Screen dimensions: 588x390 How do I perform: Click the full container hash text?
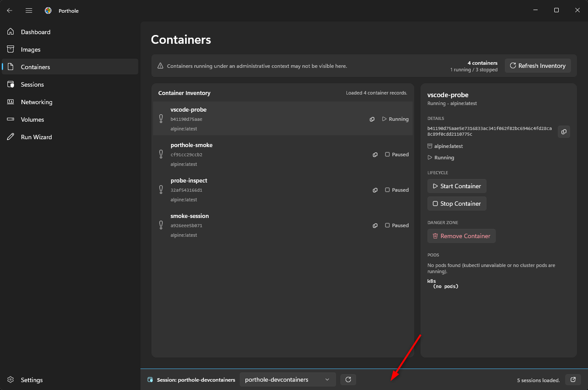[490, 131]
